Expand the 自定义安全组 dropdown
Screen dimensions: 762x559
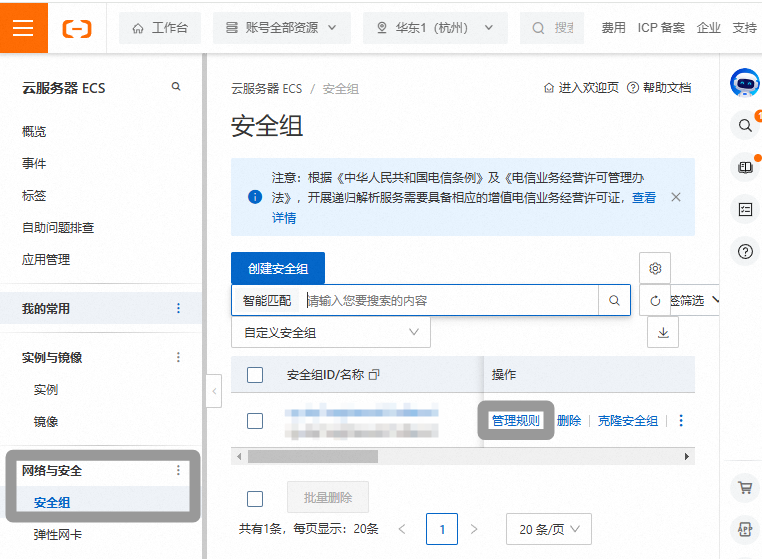tap(331, 332)
